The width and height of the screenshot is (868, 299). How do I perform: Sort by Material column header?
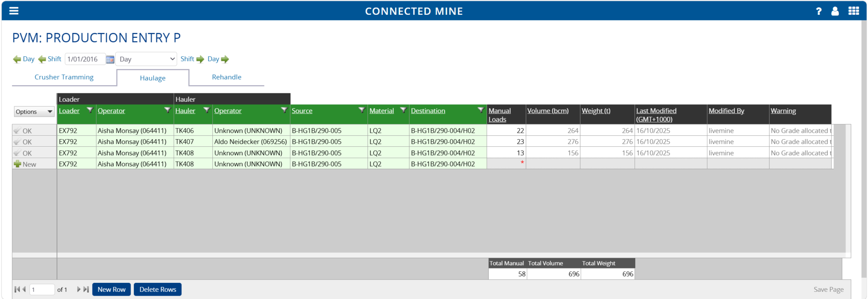point(381,111)
